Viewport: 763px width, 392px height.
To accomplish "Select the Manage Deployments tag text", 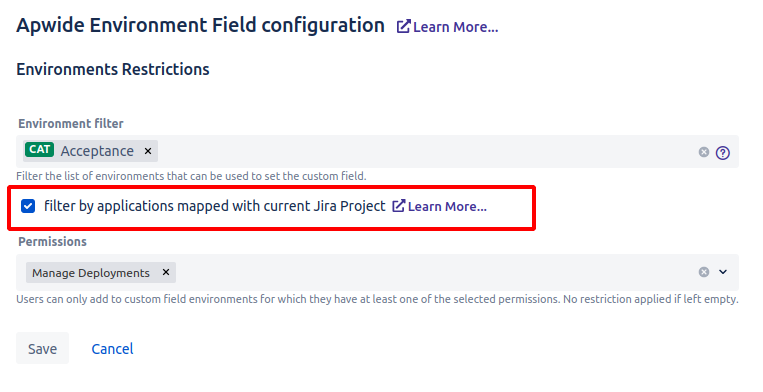I will (x=91, y=273).
